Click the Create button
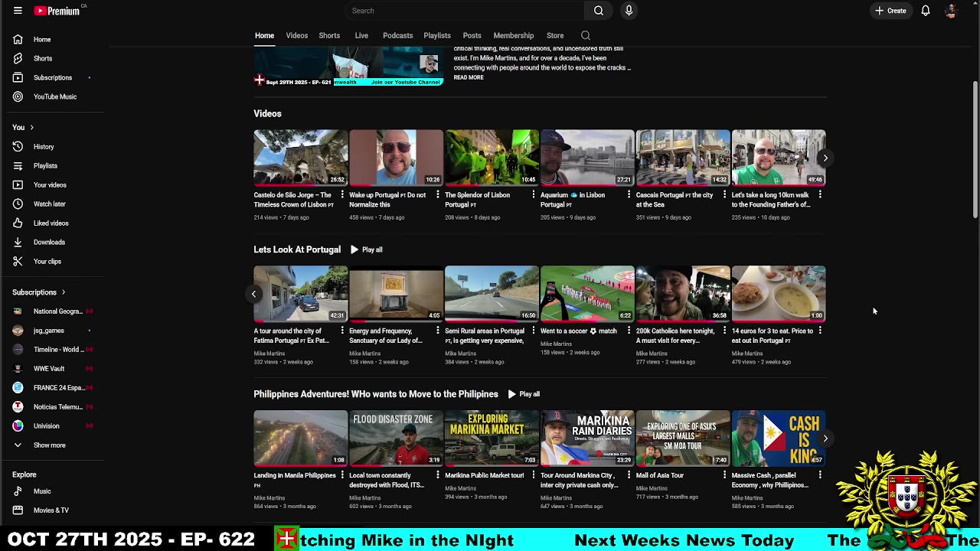Viewport: 980px width, 551px height. (891, 11)
